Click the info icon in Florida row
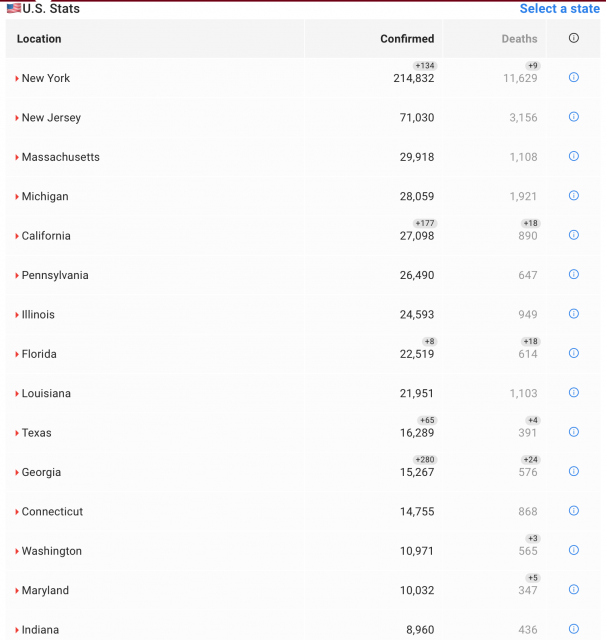The width and height of the screenshot is (606, 640). pyautogui.click(x=574, y=353)
